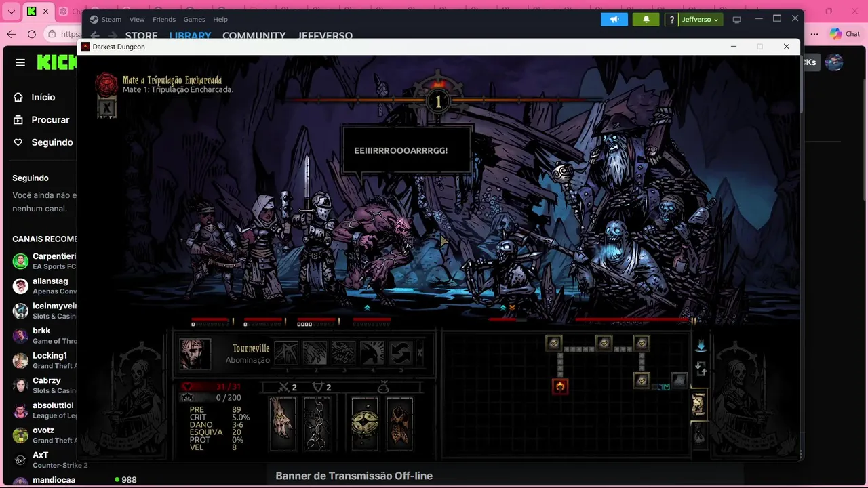
Task: Click the unexplored gray room on the map
Action: pos(679,380)
